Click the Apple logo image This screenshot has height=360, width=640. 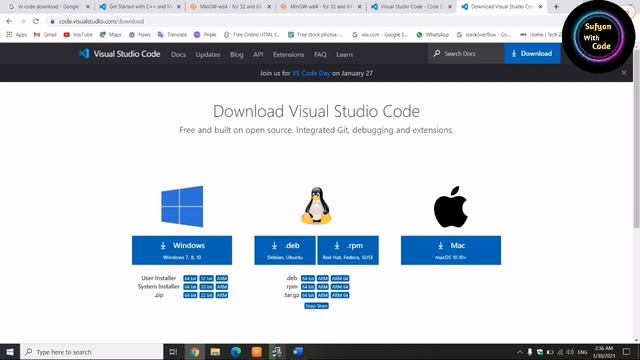point(451,207)
